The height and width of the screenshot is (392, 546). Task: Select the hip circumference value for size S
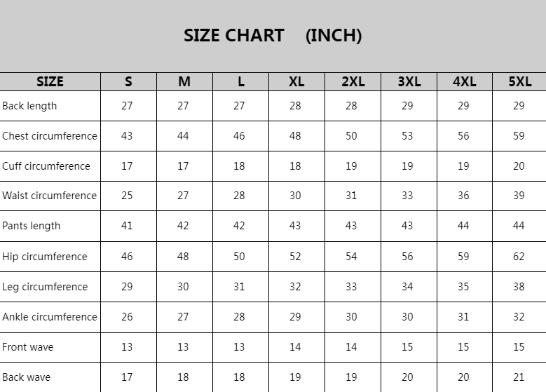point(127,257)
